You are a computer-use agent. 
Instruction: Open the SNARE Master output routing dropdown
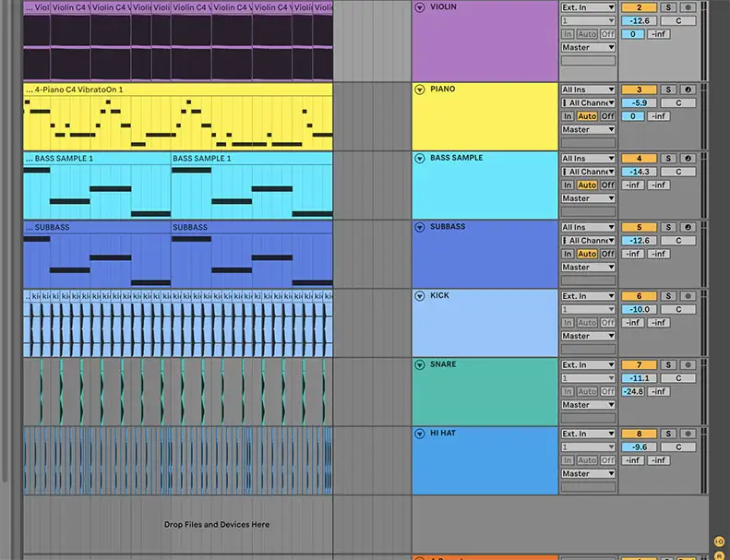tap(588, 405)
